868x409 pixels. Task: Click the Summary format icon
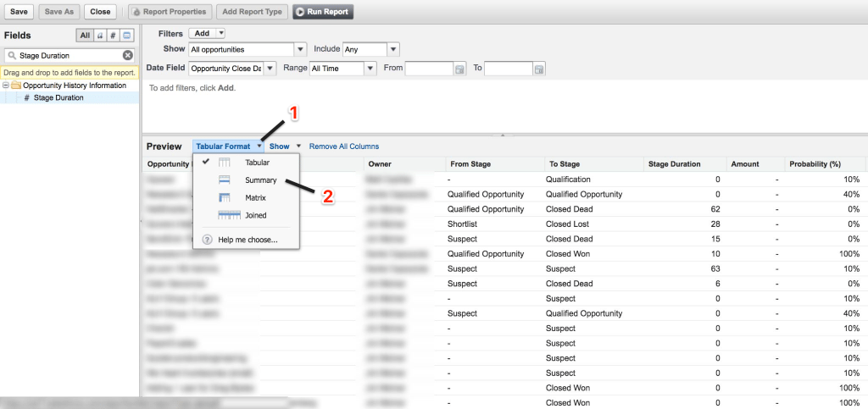click(224, 180)
